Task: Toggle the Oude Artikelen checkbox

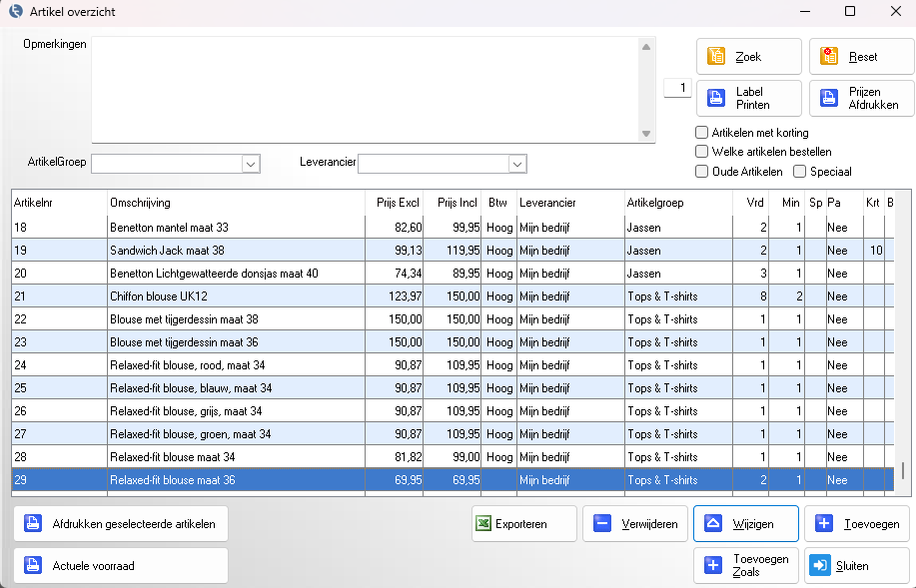Action: click(x=701, y=172)
